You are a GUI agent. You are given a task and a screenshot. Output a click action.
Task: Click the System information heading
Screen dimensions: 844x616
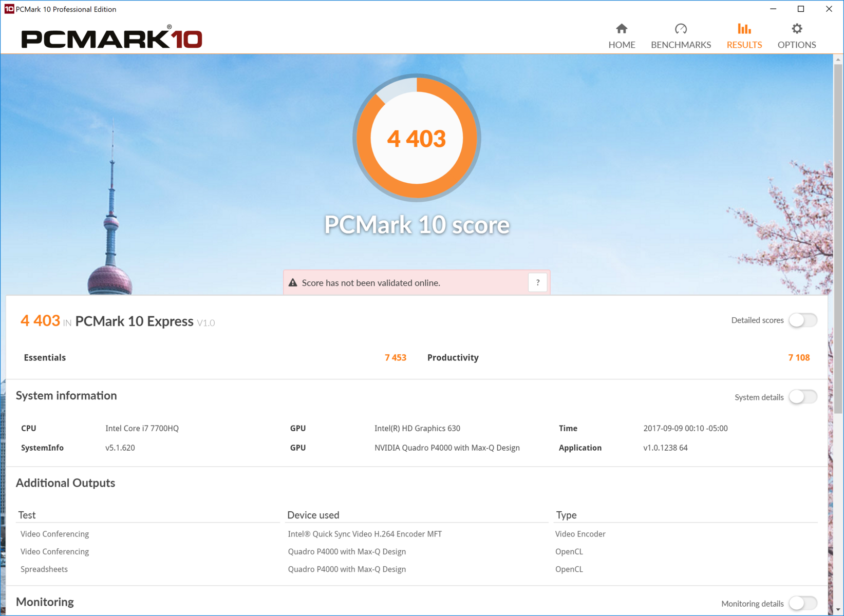click(66, 396)
